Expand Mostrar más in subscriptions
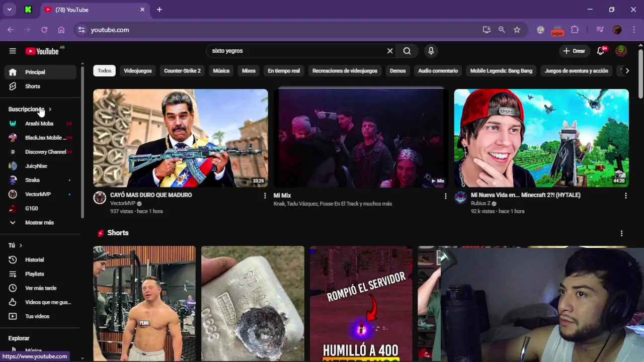Screen dimensions: 644x362 point(39,223)
